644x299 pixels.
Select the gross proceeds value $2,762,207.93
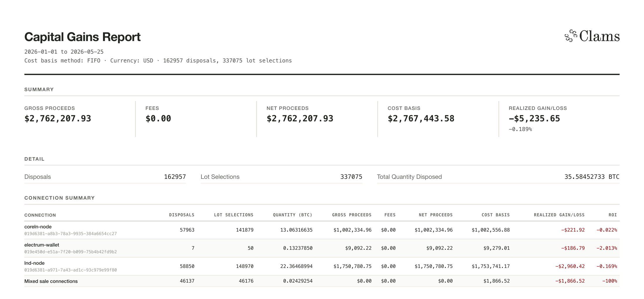[58, 118]
